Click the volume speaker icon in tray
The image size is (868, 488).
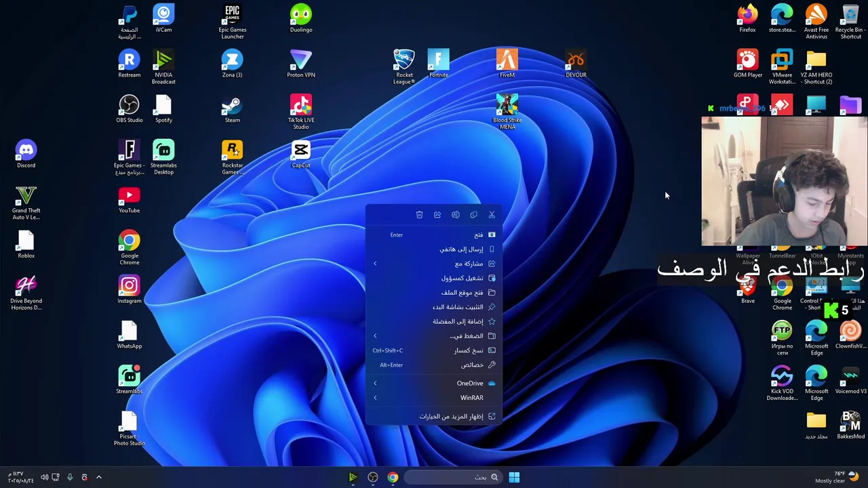(44, 477)
